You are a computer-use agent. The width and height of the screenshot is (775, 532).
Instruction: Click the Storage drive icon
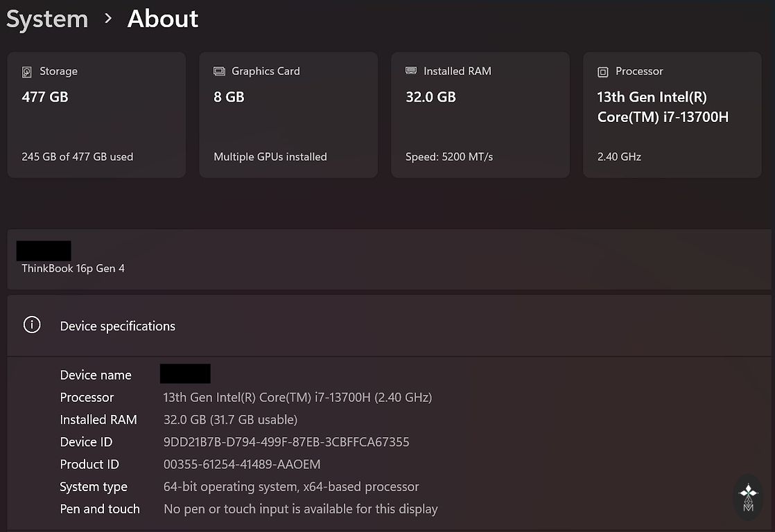click(x=27, y=71)
